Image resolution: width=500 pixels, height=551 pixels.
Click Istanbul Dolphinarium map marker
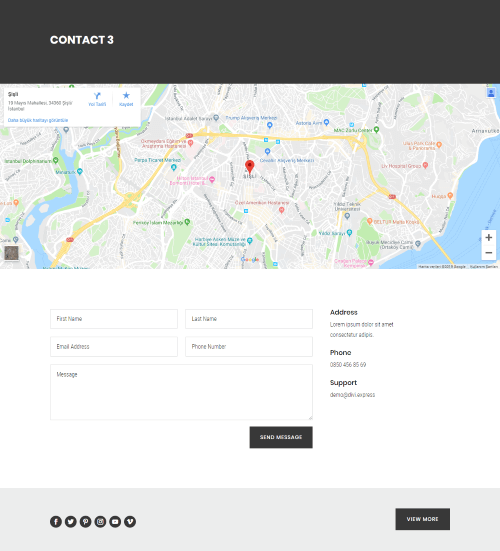point(56,161)
